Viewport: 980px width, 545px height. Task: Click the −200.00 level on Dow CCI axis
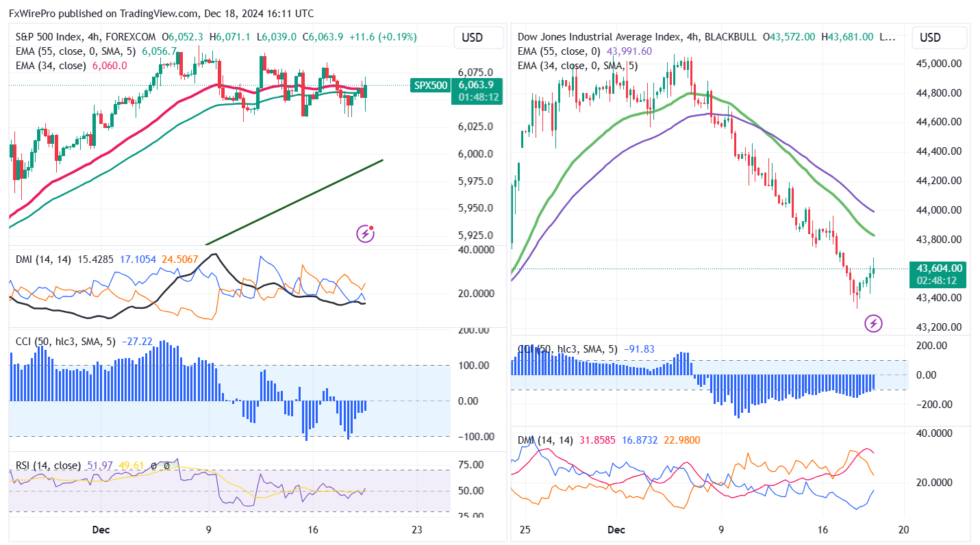click(x=935, y=404)
